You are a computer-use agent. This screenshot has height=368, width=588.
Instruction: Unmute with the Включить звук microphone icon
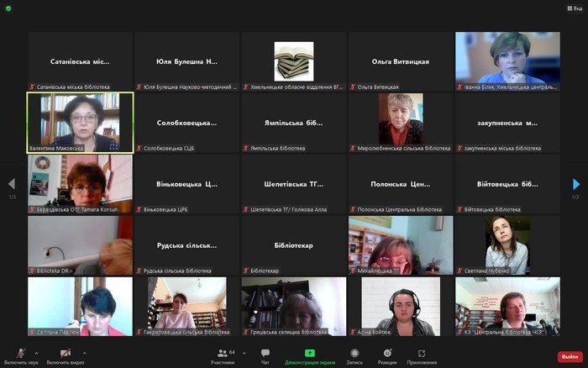pyautogui.click(x=21, y=353)
